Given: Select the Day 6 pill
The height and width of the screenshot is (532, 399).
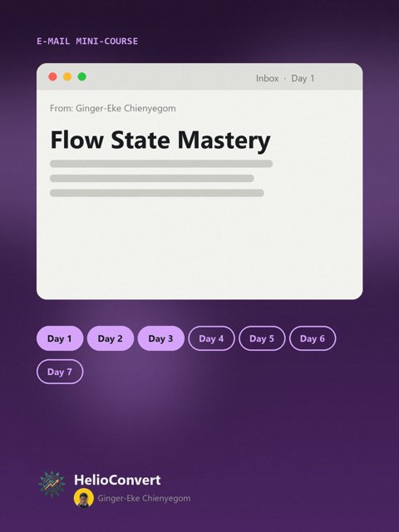Looking at the screenshot, I should tap(313, 338).
